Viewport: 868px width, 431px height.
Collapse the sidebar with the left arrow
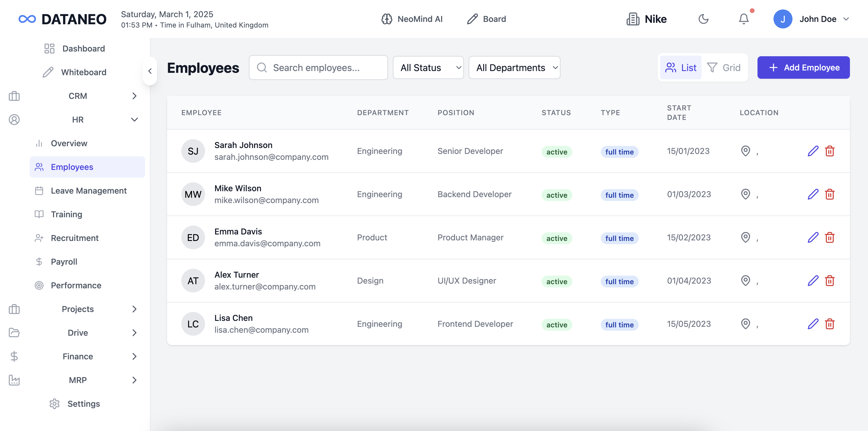(150, 71)
